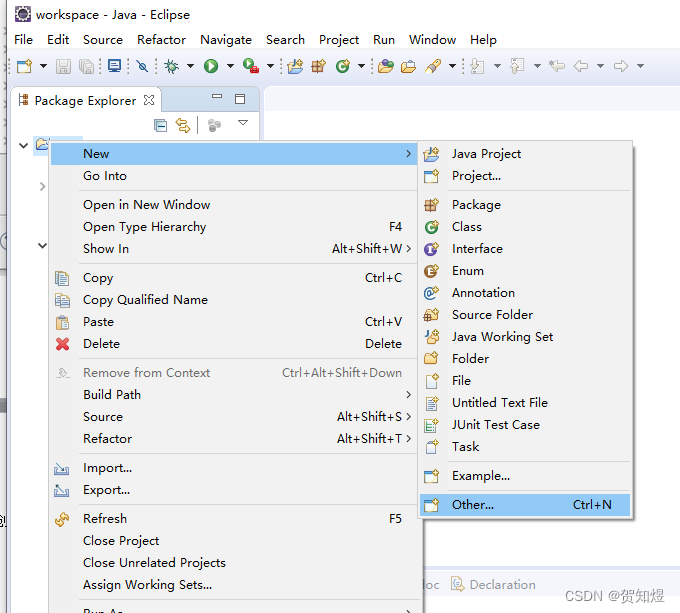Choose Java Working Set from submenu

coord(525,337)
